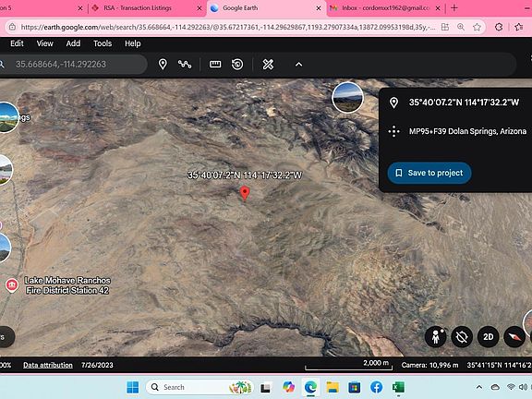Open the View menu
532x399 pixels.
[x=44, y=43]
